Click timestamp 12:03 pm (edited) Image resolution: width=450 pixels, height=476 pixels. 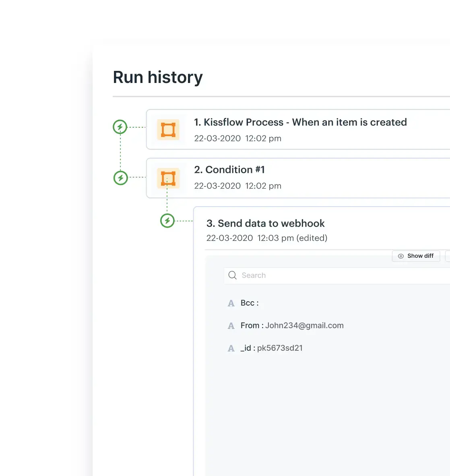point(292,238)
